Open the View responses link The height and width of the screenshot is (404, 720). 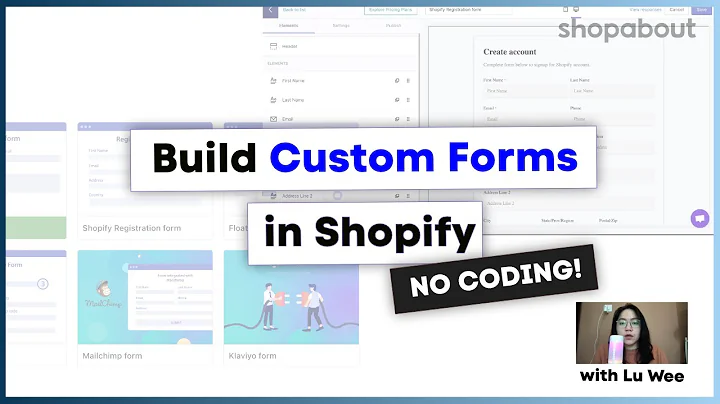point(645,10)
